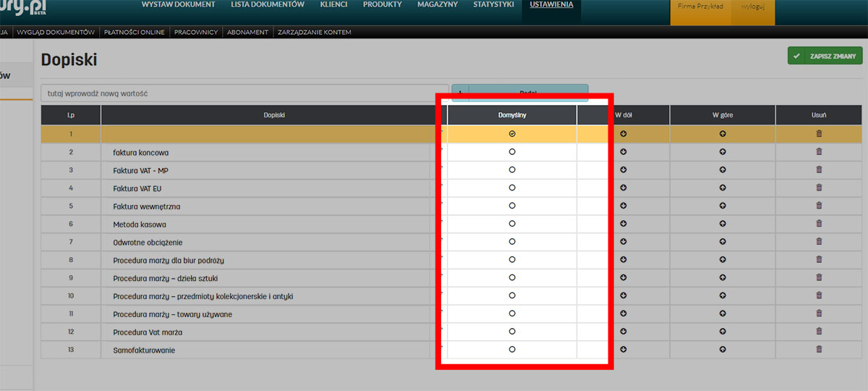Move "Faktura VAT - MP" row up
Screen dimensions: 868x391
[x=722, y=170]
